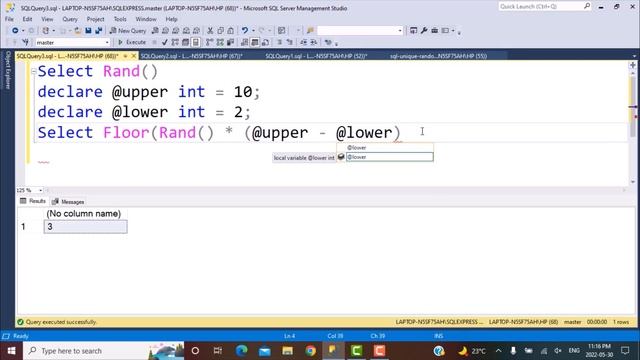640x360 pixels.
Task: Switch to the SQLQuery2.sql tab
Action: (192, 56)
